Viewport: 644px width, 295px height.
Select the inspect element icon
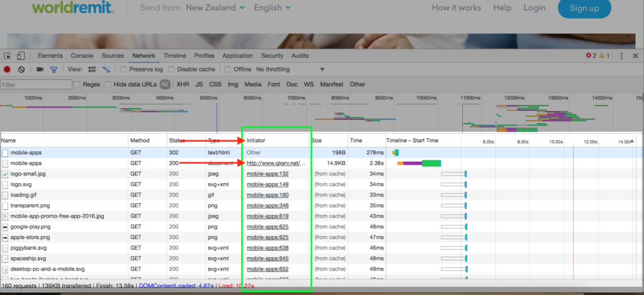point(8,56)
